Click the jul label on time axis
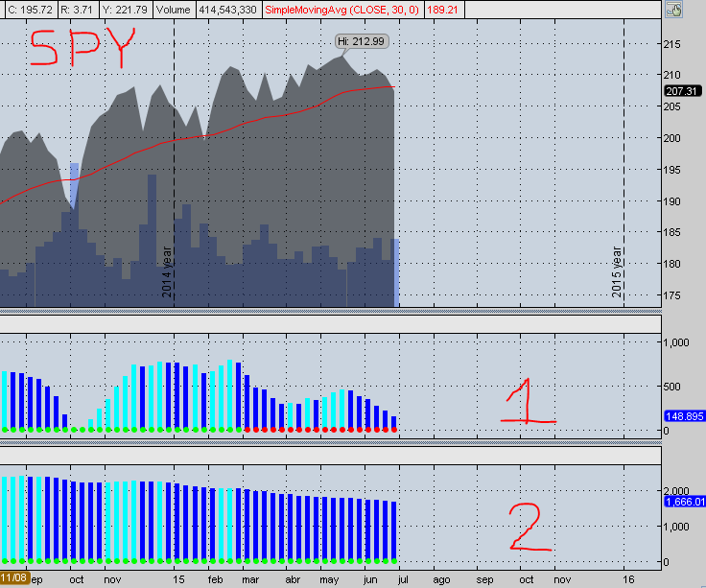Image resolution: width=706 pixels, height=588 pixels. coord(403,579)
